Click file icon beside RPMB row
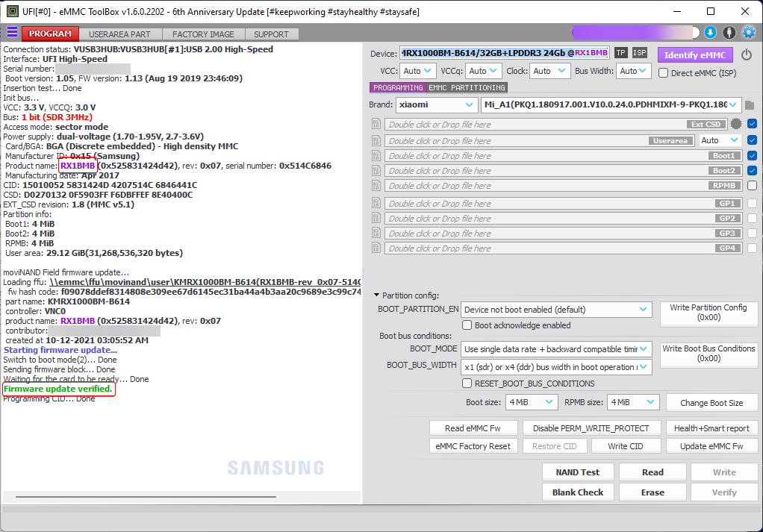Viewport: 763px width, 532px height. point(376,186)
